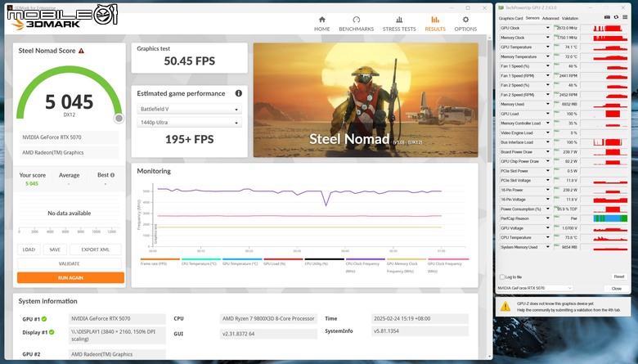638x364 pixels.
Task: Click the PerfCap Reason color graph
Action: (610, 218)
